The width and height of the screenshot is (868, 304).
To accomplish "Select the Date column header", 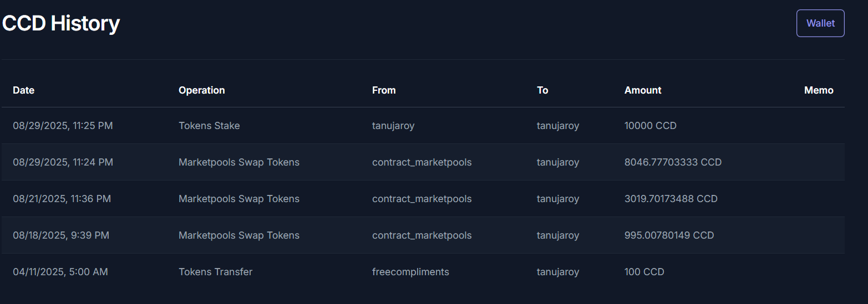I will click(x=24, y=90).
